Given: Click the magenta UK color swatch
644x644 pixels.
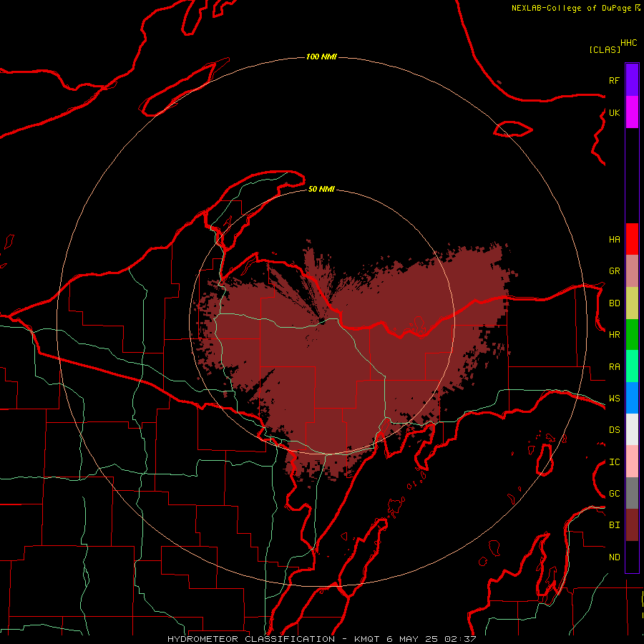Looking at the screenshot, I should click(632, 112).
